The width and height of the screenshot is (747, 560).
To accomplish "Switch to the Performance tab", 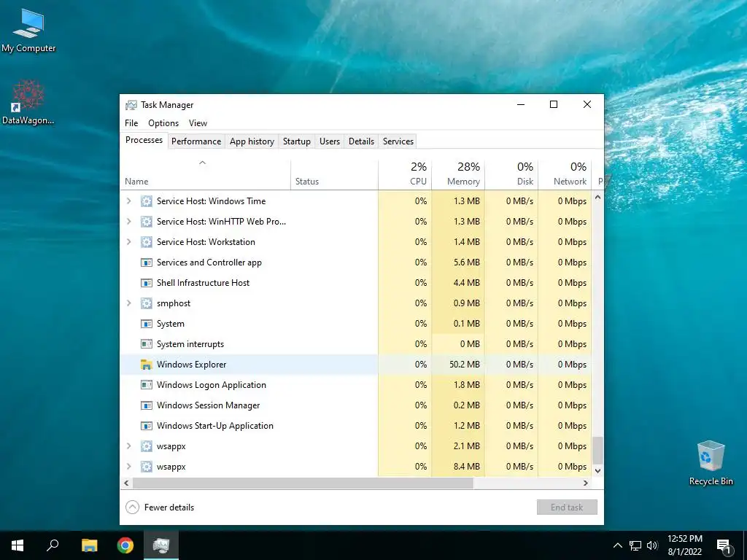I will 196,141.
